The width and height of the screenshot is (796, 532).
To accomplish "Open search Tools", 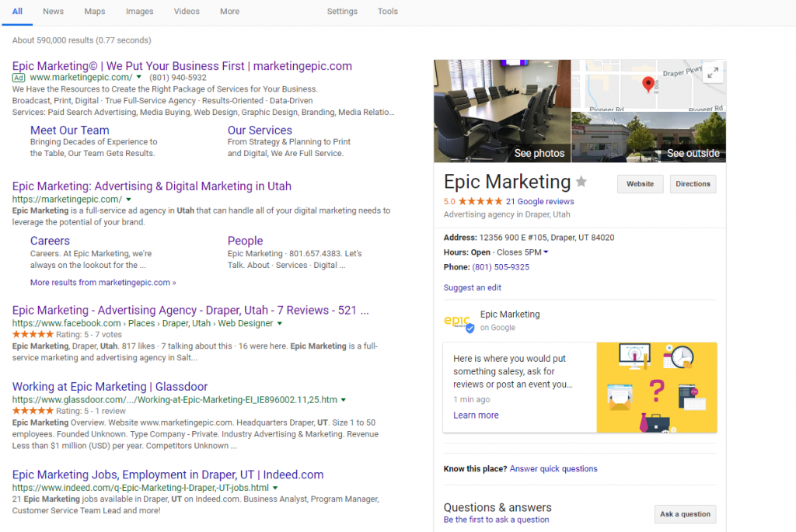I will (x=388, y=11).
